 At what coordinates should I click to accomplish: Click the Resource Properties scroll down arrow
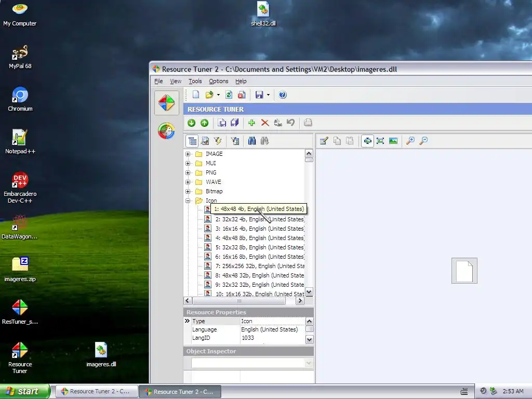tap(310, 339)
